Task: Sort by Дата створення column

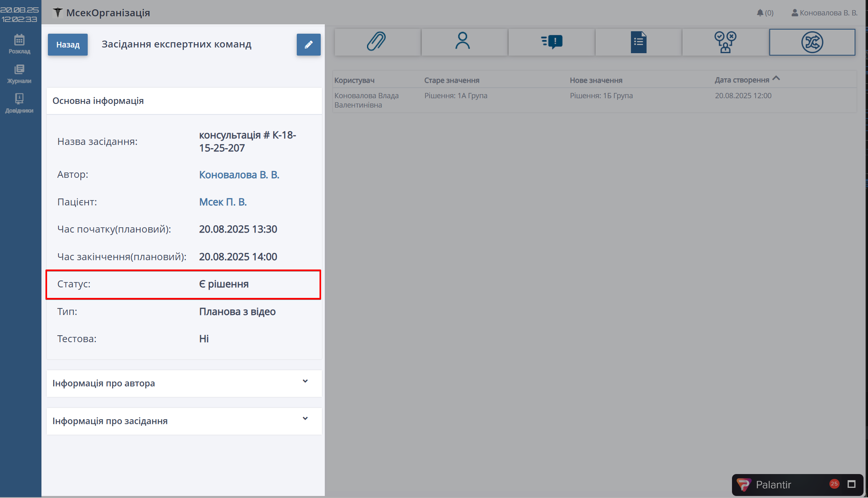Action: [x=742, y=80]
